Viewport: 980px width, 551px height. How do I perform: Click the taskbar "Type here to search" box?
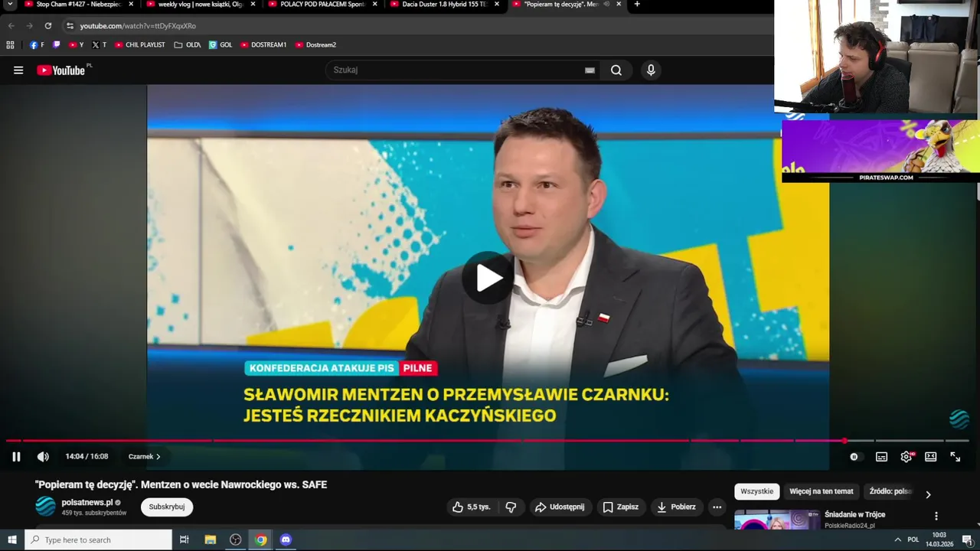point(99,540)
